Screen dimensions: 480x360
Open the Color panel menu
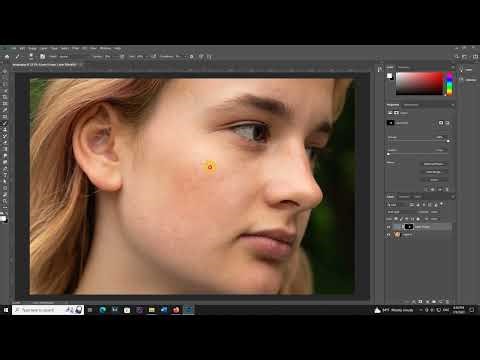coord(452,67)
